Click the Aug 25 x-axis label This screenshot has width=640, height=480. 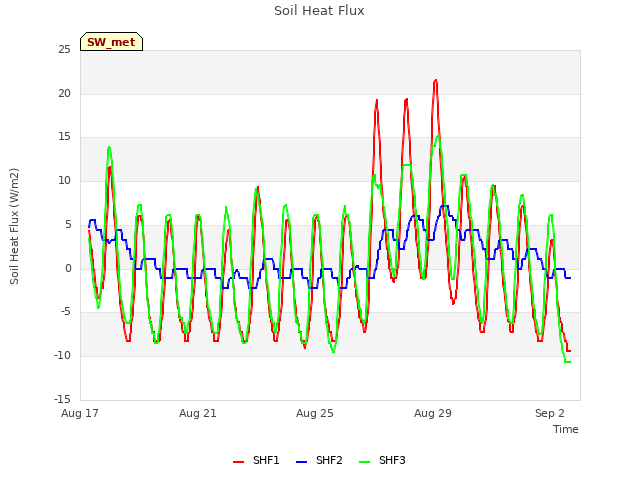315,413
